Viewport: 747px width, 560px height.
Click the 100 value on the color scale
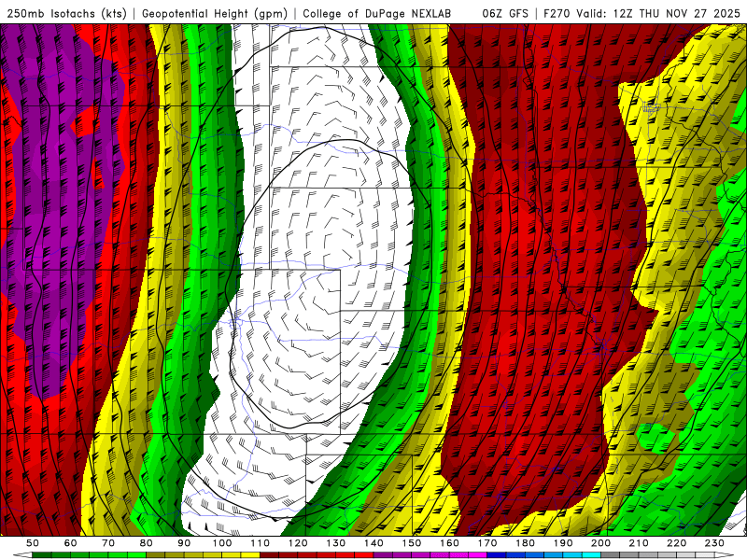tap(222, 543)
